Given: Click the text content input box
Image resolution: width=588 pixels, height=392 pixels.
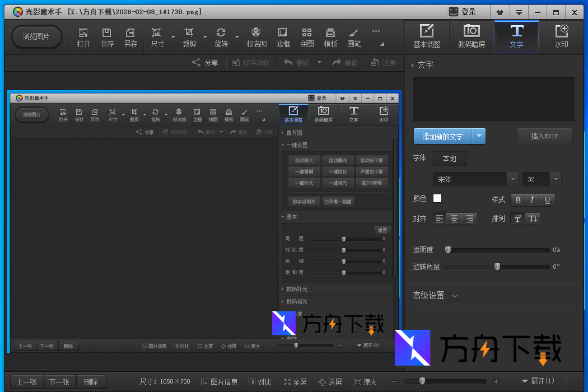Looking at the screenshot, I should [x=493, y=99].
